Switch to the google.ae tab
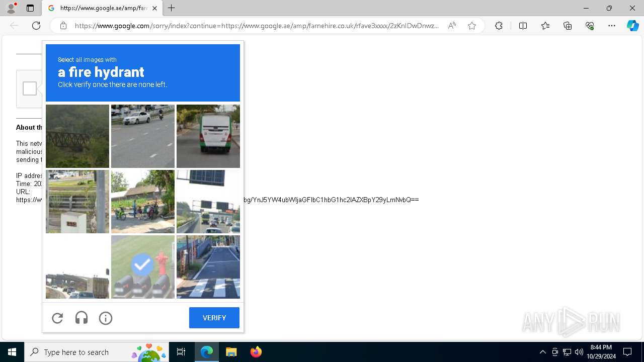Image resolution: width=644 pixels, height=362 pixels. click(x=102, y=8)
